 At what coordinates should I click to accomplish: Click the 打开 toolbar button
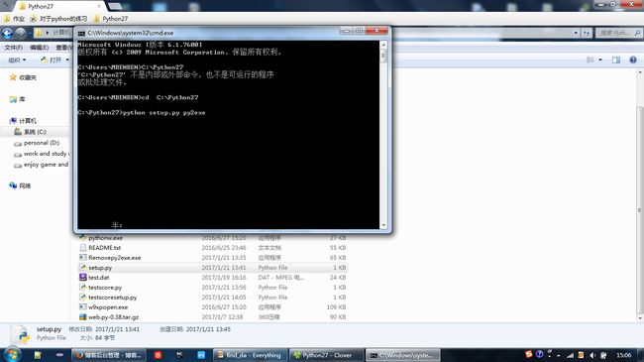52,60
